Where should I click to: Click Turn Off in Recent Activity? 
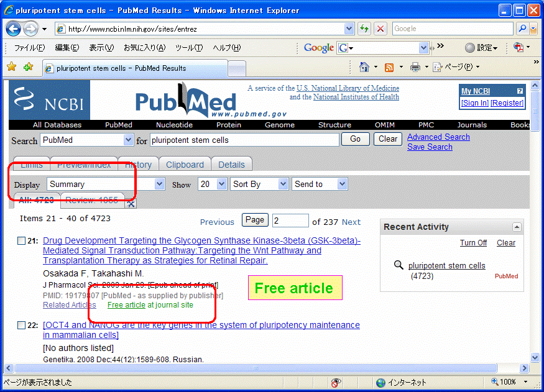[x=473, y=243]
